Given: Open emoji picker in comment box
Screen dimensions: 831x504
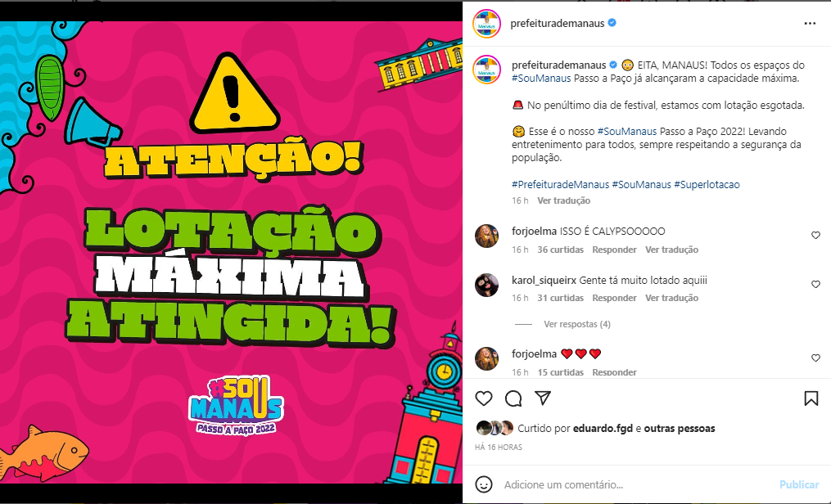Looking at the screenshot, I should [x=483, y=484].
